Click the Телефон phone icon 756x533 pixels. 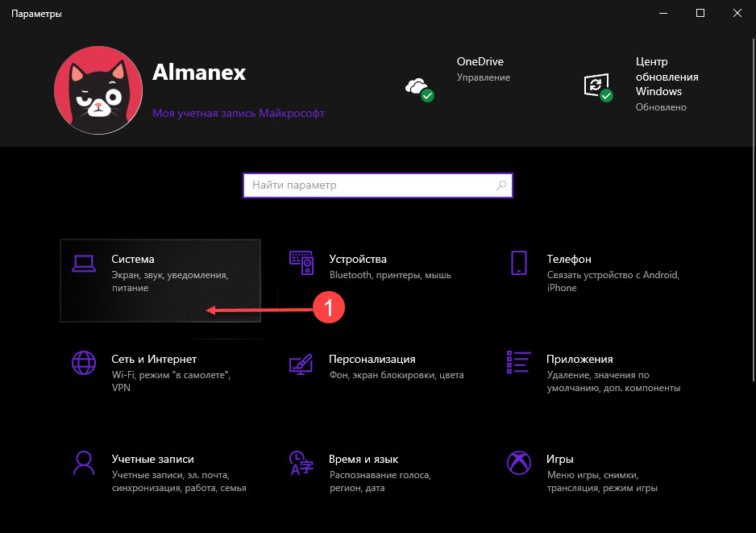(519, 263)
